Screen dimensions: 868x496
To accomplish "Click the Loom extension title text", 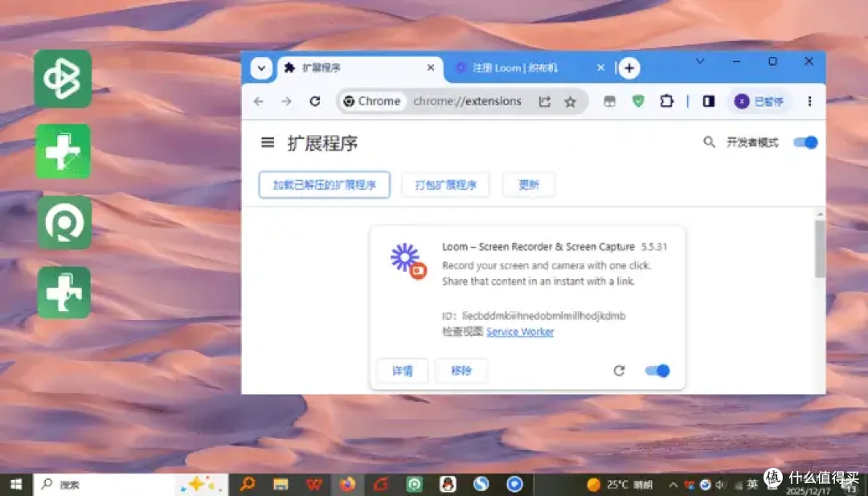I will click(538, 247).
